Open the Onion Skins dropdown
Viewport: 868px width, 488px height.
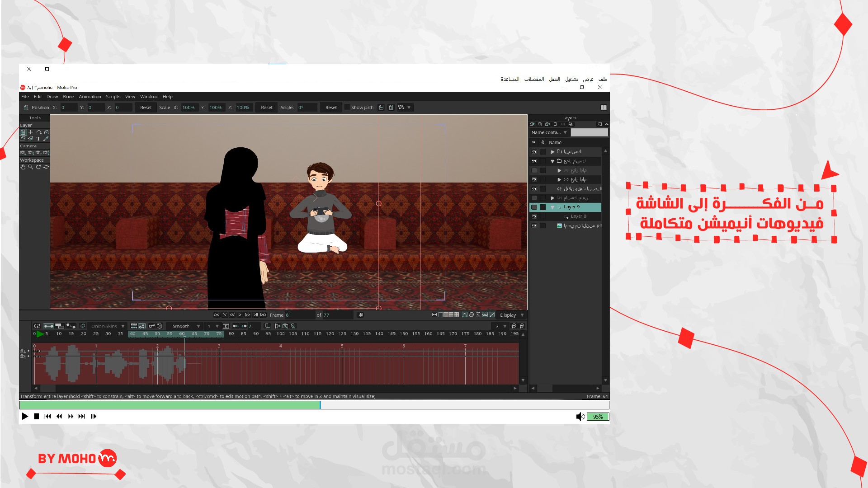[x=107, y=326]
